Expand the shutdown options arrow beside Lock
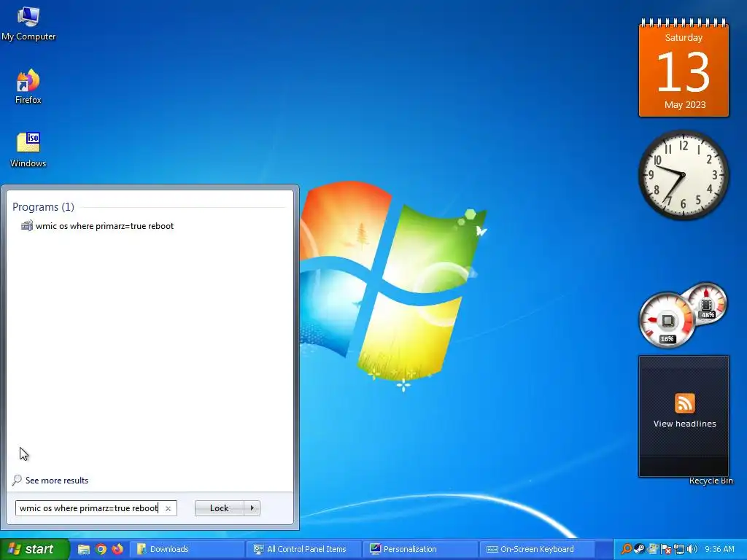 (252, 508)
